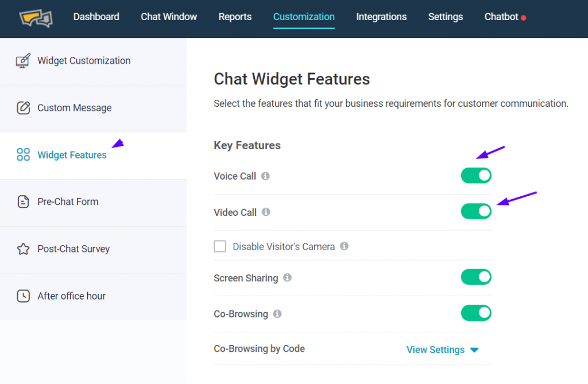Open the Integrations tab
The width and height of the screenshot is (588, 384).
tap(381, 17)
